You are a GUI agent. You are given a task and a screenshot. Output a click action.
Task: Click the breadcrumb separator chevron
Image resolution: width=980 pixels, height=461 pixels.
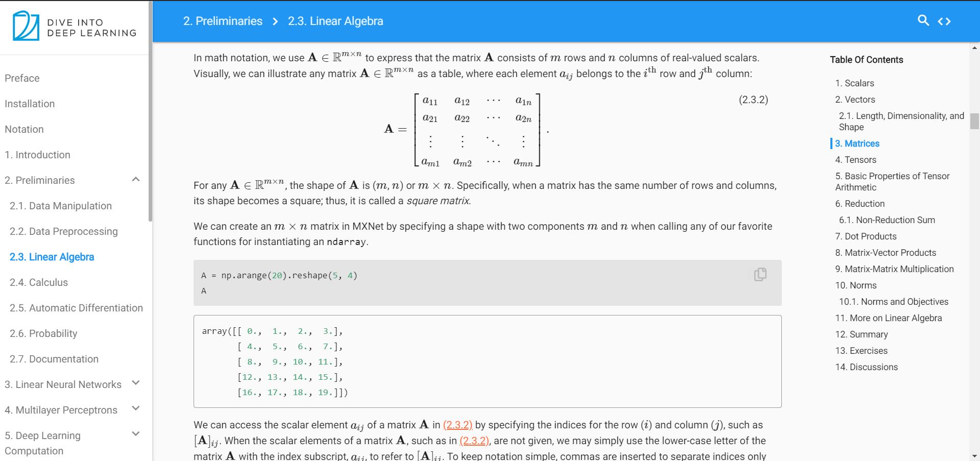[275, 22]
